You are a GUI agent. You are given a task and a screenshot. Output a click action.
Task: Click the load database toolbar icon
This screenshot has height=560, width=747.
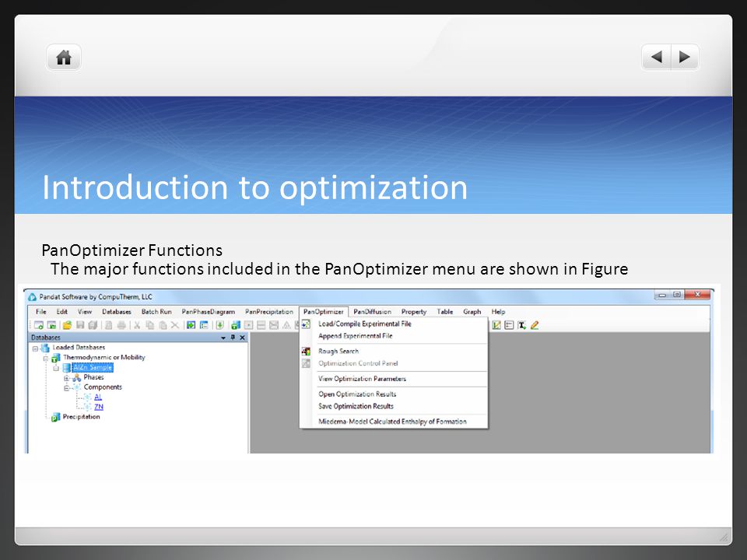235,325
